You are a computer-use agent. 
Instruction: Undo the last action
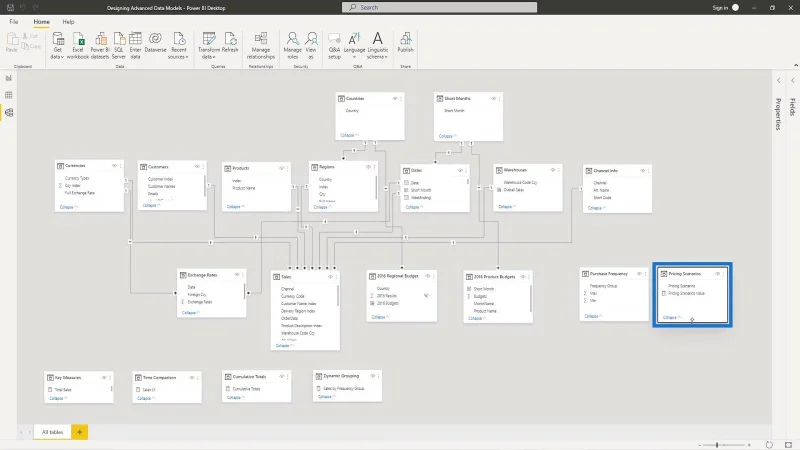[x=23, y=8]
